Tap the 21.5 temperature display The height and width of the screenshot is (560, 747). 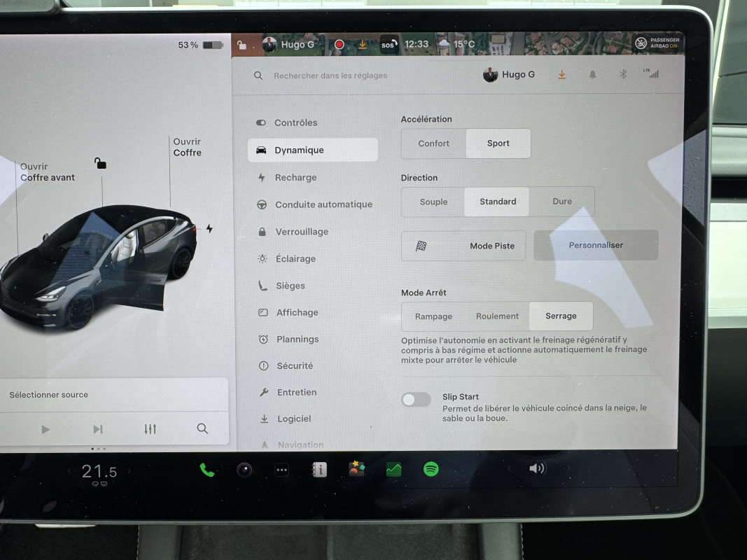tap(99, 472)
